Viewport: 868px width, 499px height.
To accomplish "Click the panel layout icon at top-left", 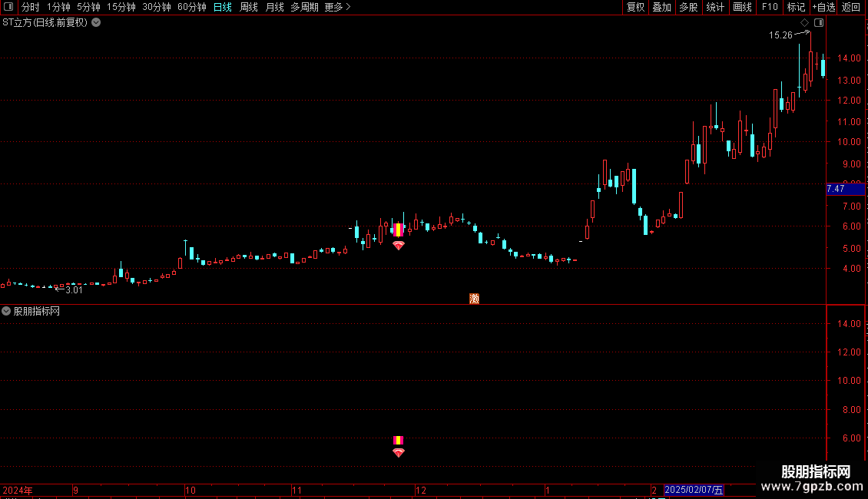I will tap(8, 7).
